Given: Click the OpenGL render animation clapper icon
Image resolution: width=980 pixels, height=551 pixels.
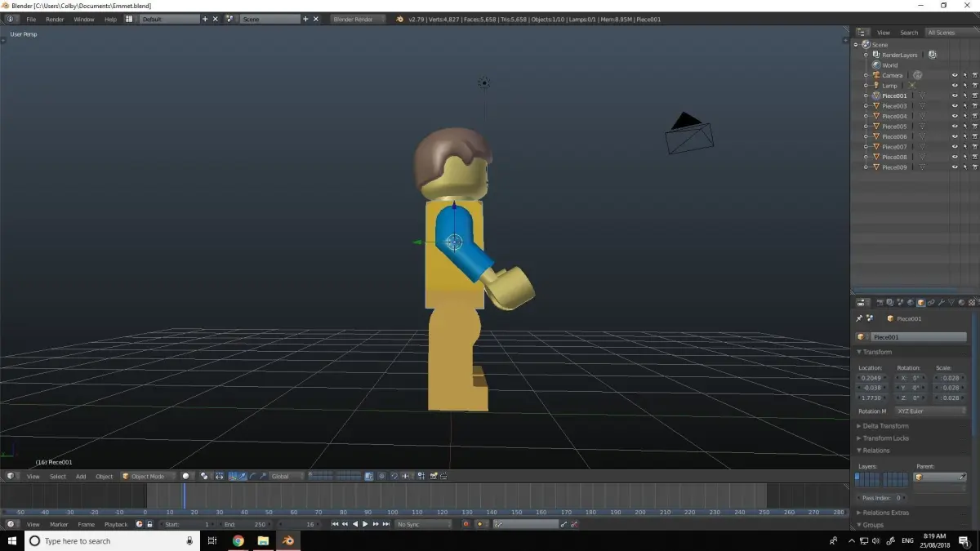Looking at the screenshot, I should 444,476.
